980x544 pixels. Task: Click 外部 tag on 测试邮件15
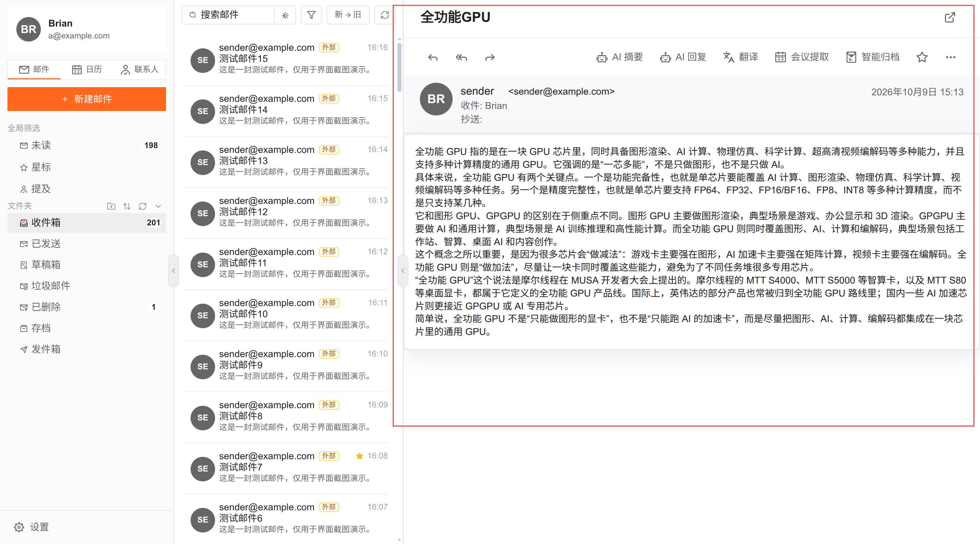[329, 48]
